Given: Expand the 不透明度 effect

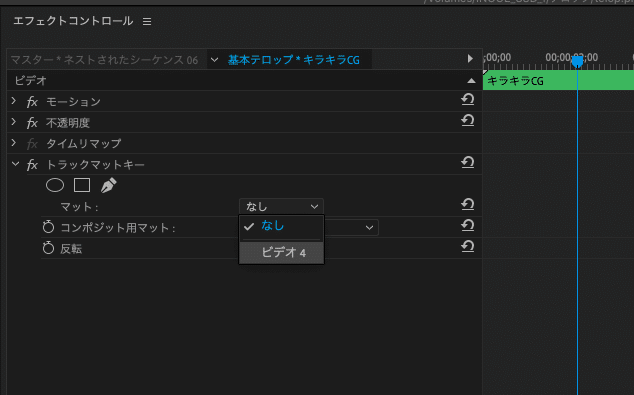Looking at the screenshot, I should click(14, 122).
